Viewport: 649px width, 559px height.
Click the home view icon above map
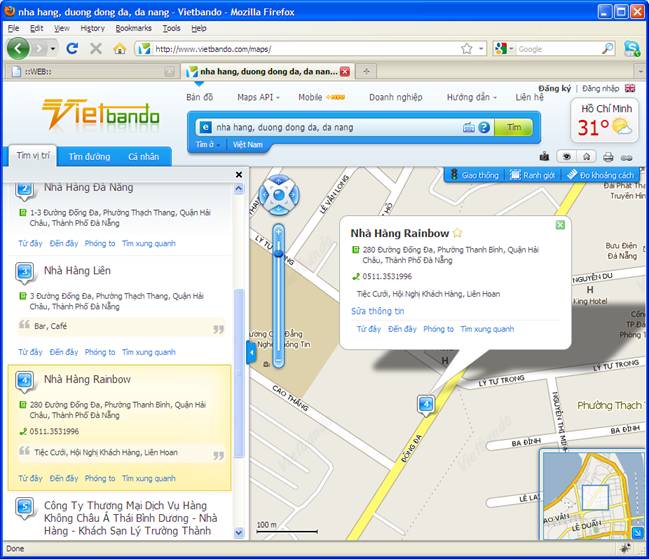point(587,156)
